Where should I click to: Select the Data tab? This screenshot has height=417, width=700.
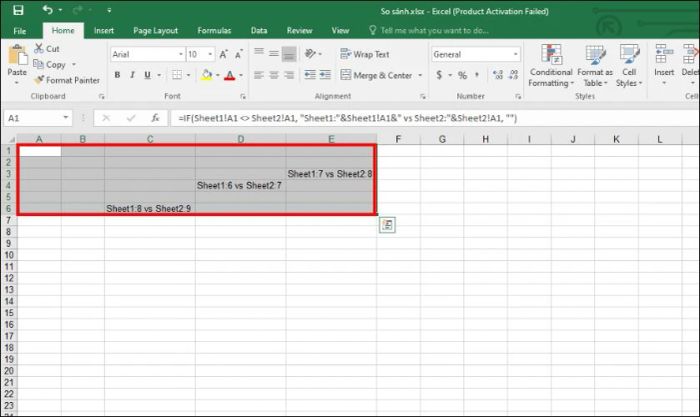pyautogui.click(x=259, y=30)
